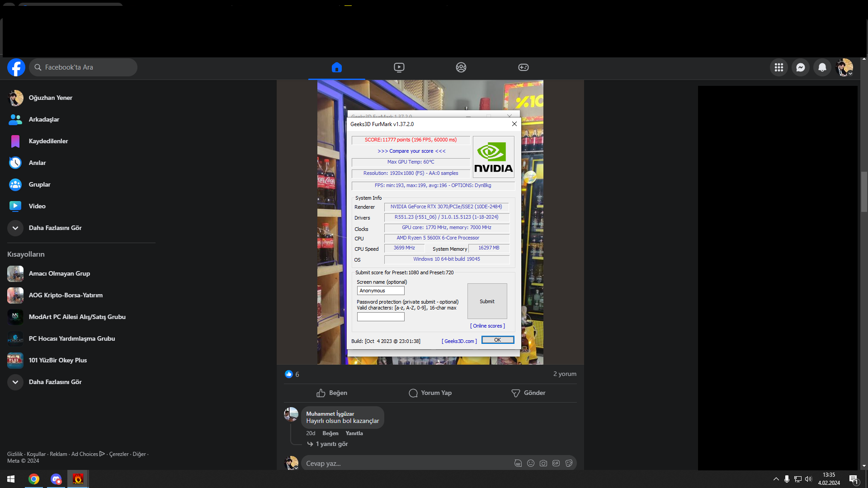
Task: Open the Gaming tab in top navigation
Action: (x=523, y=67)
